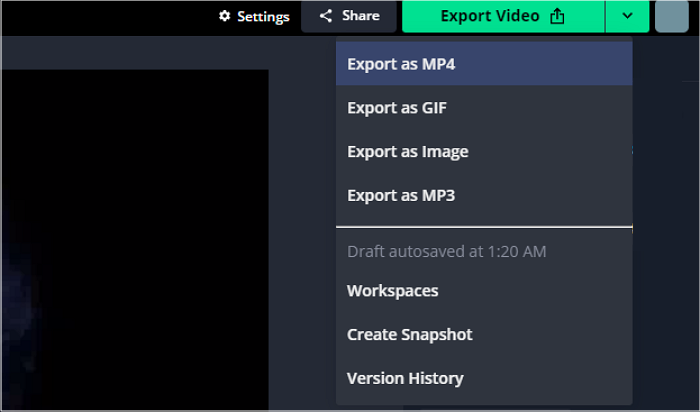Open Version History
Viewport: 700px width, 412px height.
point(405,379)
